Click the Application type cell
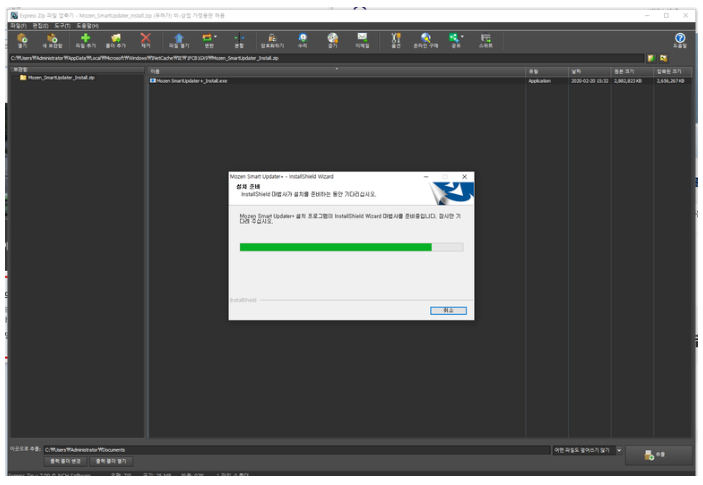Image resolution: width=703 pixels, height=485 pixels. tap(539, 81)
